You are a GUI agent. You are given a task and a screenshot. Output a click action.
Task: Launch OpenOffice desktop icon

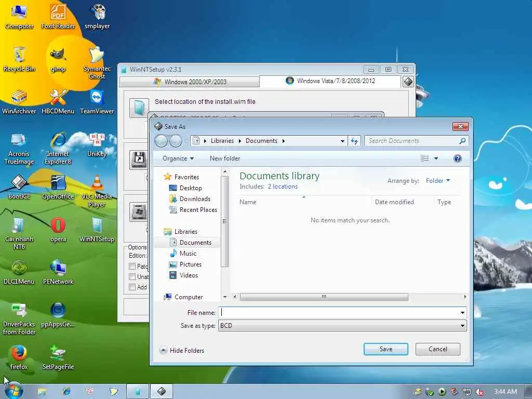click(x=58, y=187)
